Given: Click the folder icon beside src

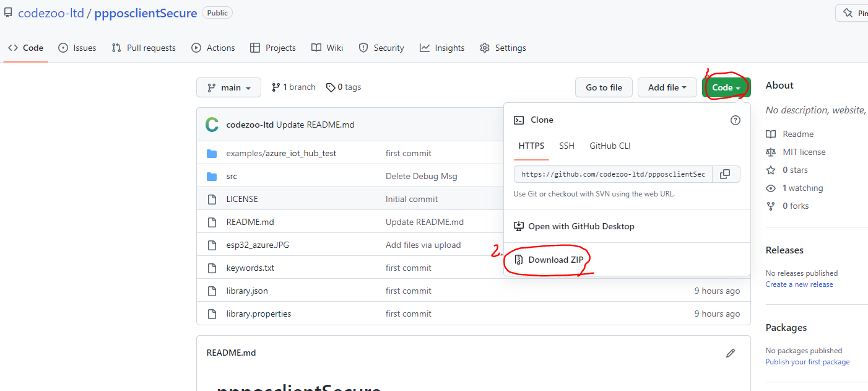Looking at the screenshot, I should tap(212, 176).
